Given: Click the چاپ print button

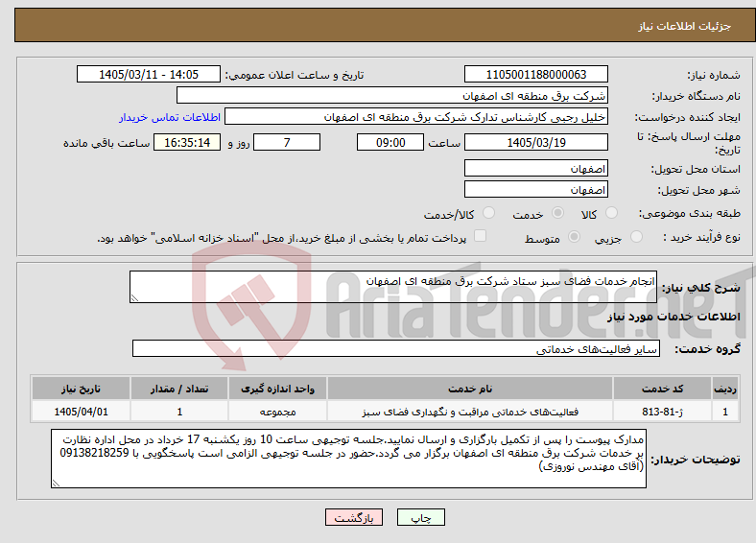Looking at the screenshot, I should 421,517.
